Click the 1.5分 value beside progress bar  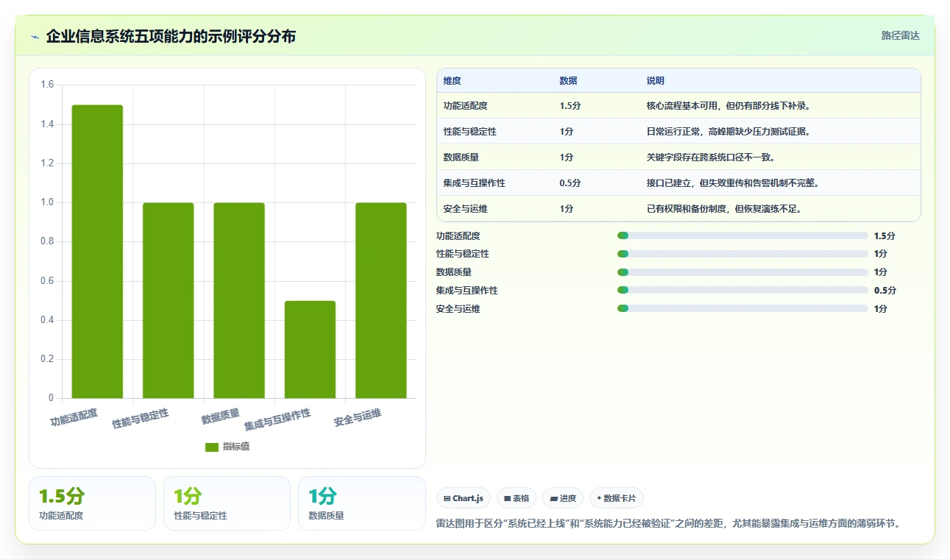point(885,236)
